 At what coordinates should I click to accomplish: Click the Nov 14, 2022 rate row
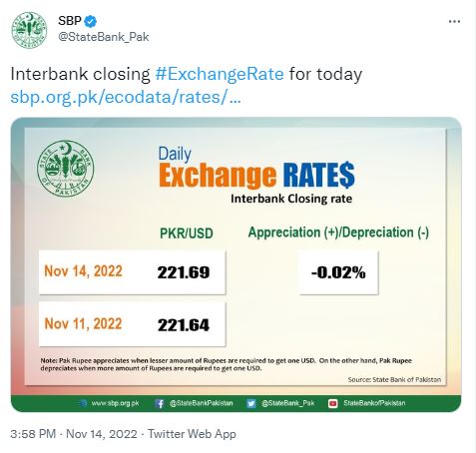coord(132,272)
